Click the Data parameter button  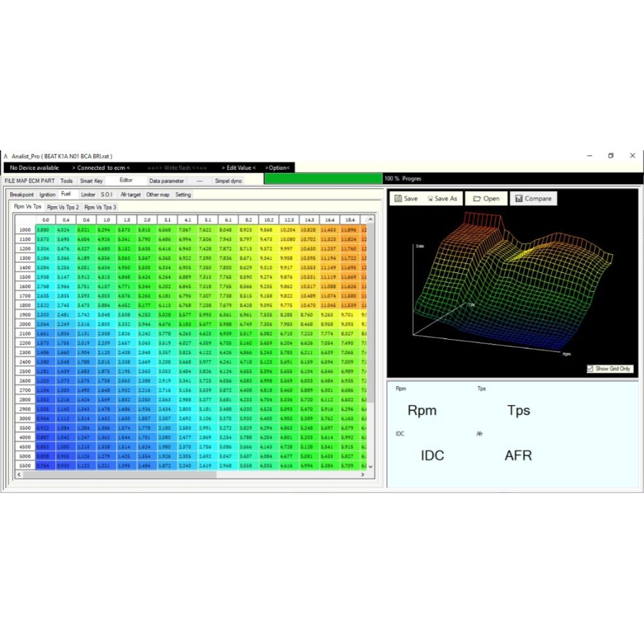(167, 181)
